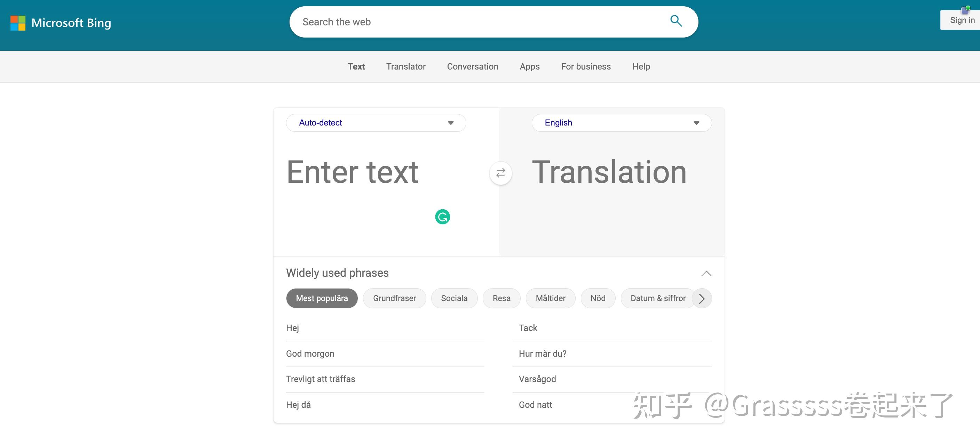Image resolution: width=980 pixels, height=445 pixels.
Task: Select the Mest populära category
Action: point(322,298)
